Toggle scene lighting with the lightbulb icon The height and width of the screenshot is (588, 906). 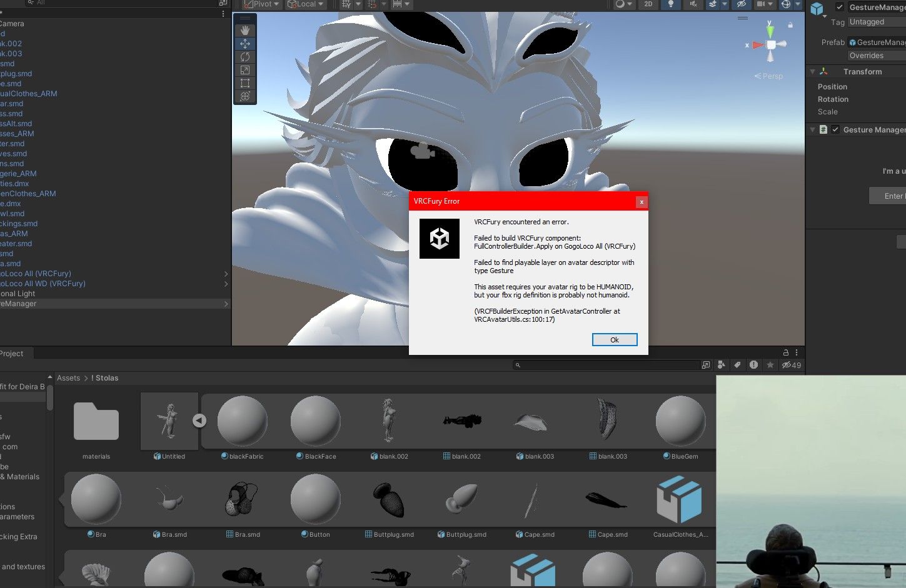(x=671, y=4)
